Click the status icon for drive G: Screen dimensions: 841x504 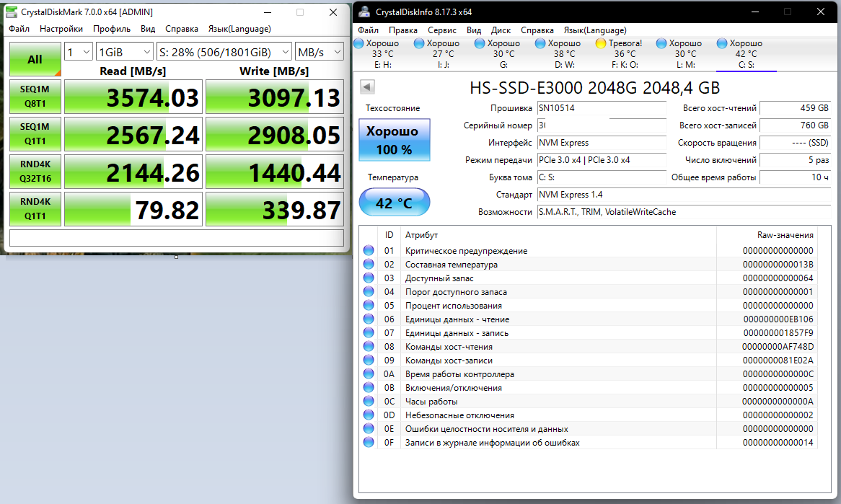pos(480,43)
